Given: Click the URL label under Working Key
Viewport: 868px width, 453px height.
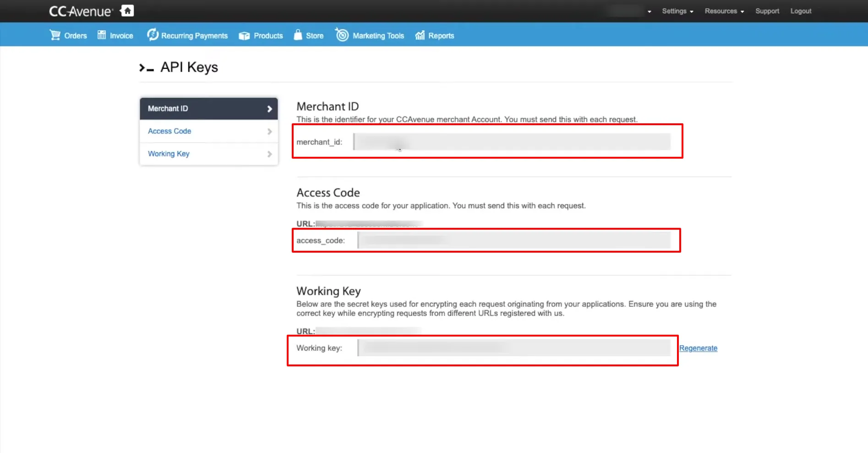Looking at the screenshot, I should click(306, 331).
